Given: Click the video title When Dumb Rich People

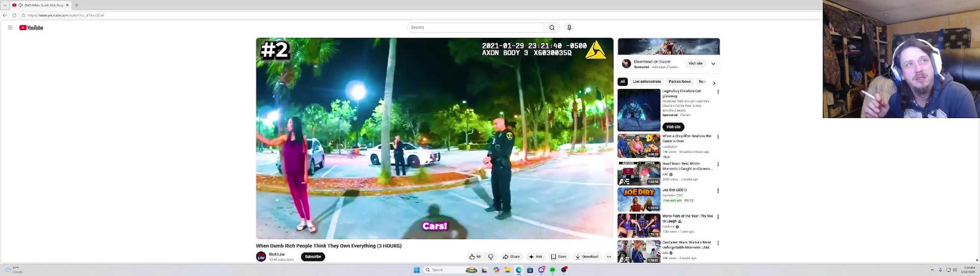Looking at the screenshot, I should (x=329, y=246).
